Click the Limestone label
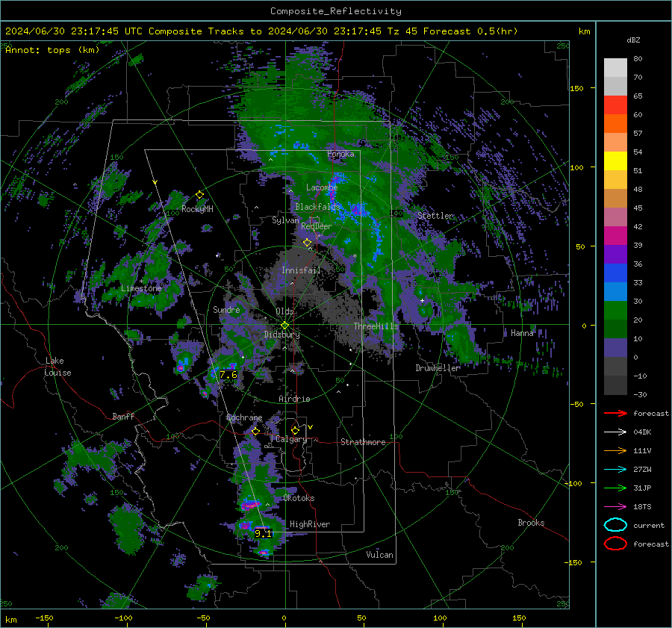This screenshot has width=672, height=628. (x=141, y=288)
